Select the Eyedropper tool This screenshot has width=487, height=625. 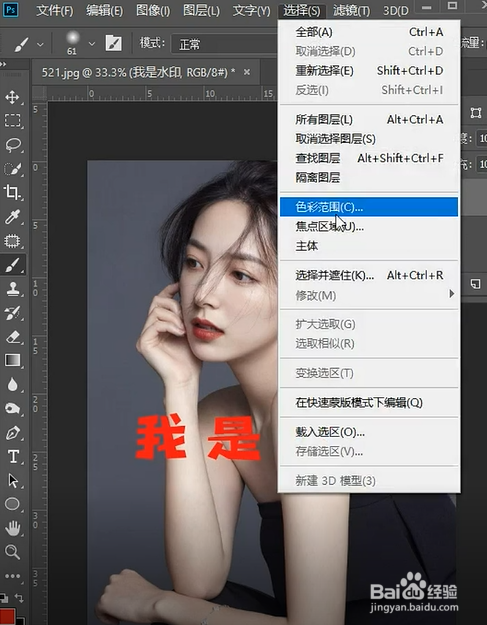pos(12,217)
